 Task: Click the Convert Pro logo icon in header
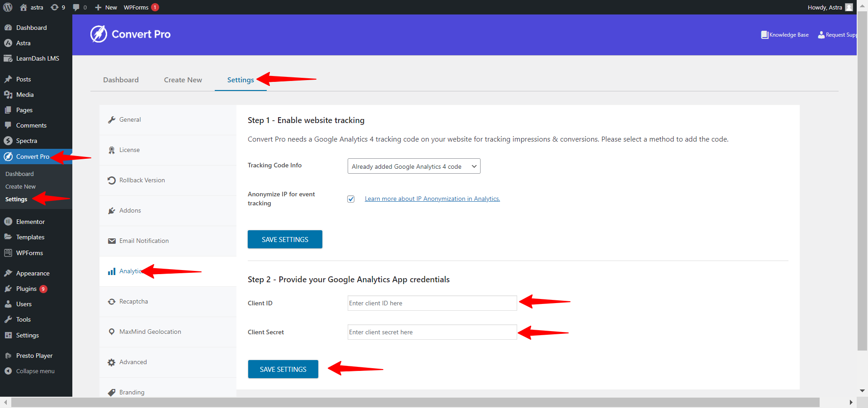[x=99, y=34]
